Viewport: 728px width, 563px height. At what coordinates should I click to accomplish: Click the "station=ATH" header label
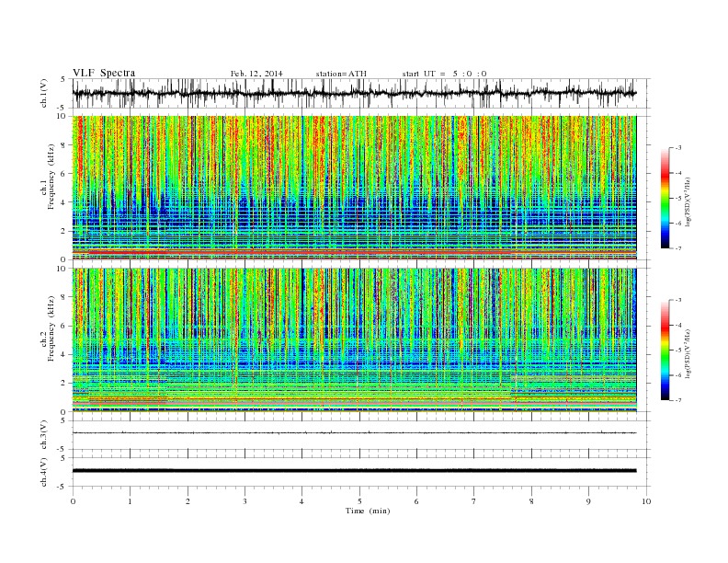click(x=341, y=74)
